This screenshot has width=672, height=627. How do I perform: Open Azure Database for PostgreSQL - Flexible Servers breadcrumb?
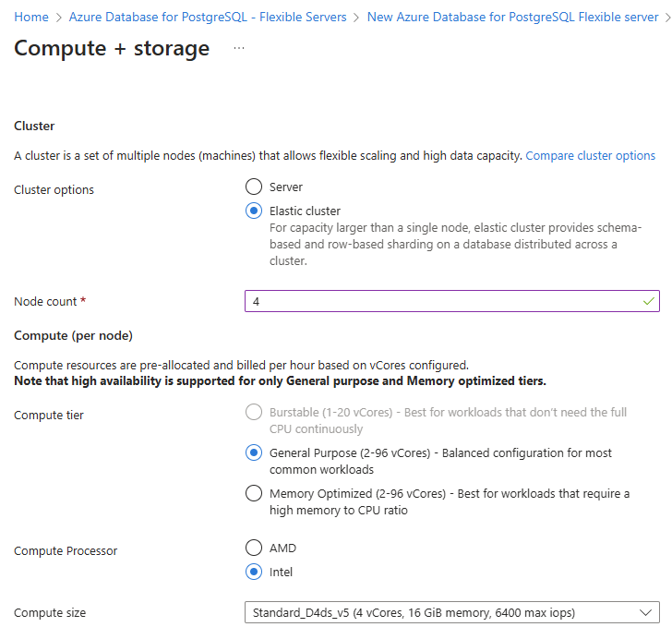(208, 17)
